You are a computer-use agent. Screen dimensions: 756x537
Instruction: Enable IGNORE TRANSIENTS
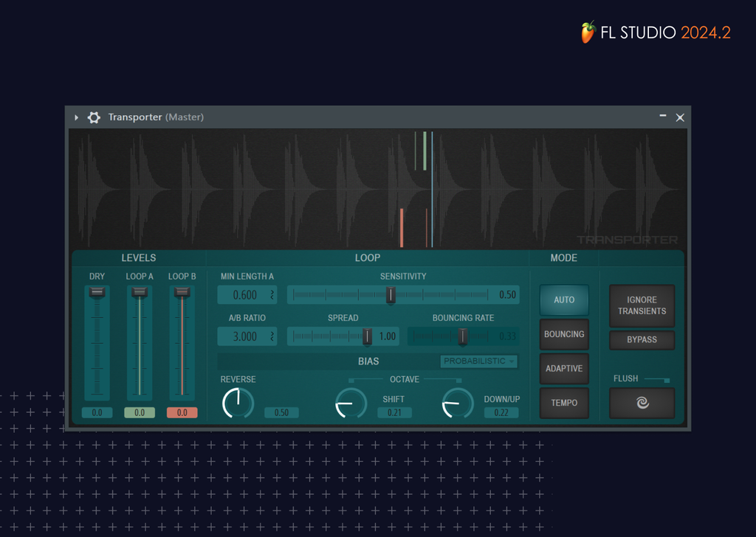(x=641, y=305)
